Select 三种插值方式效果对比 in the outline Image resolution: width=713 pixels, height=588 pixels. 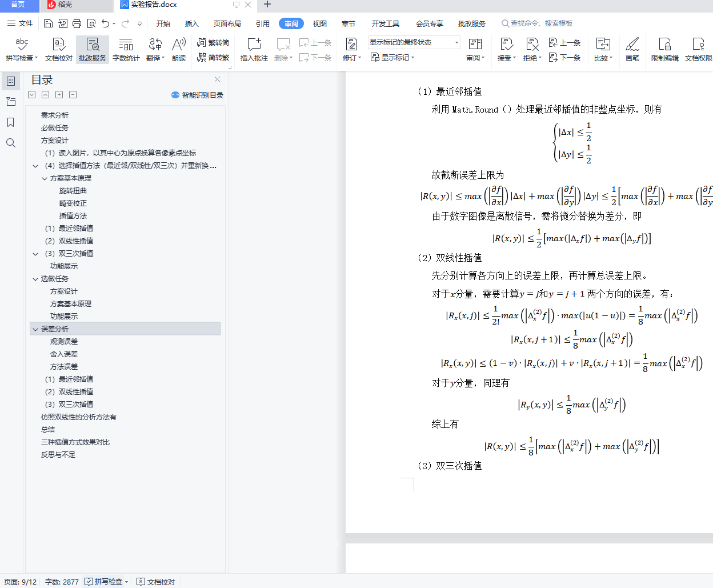coord(75,442)
